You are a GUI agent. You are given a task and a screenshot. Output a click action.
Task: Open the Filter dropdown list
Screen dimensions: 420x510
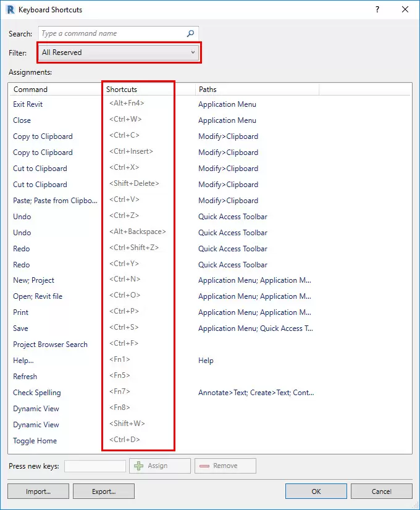tap(119, 52)
